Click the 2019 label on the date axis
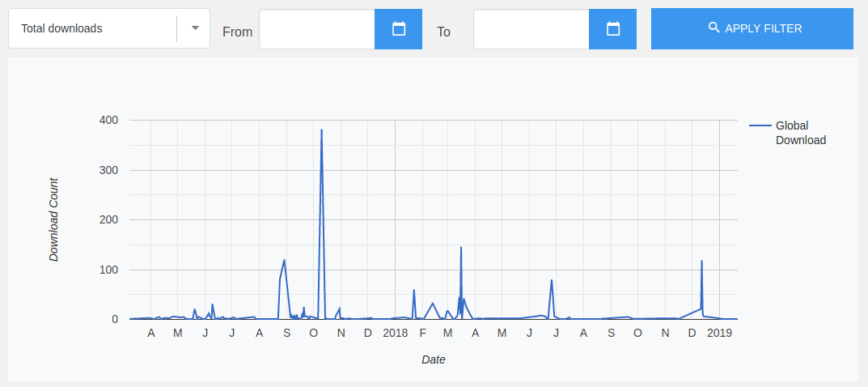 [x=720, y=334]
